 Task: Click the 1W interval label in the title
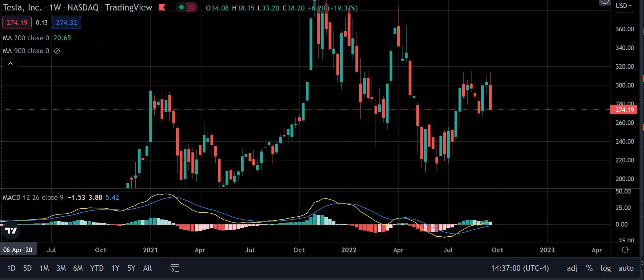point(55,7)
